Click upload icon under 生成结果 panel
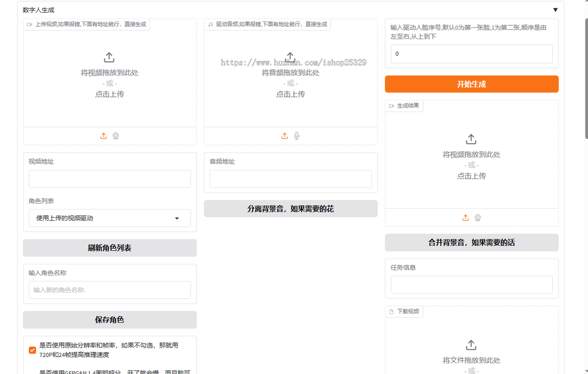Viewport: 588px width, 374px height. (x=465, y=217)
